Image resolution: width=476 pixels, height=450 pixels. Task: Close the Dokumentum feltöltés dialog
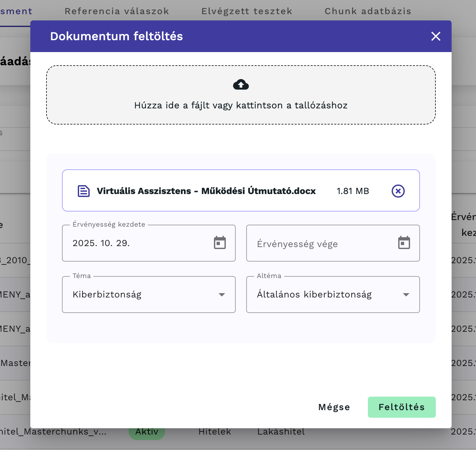tap(436, 37)
